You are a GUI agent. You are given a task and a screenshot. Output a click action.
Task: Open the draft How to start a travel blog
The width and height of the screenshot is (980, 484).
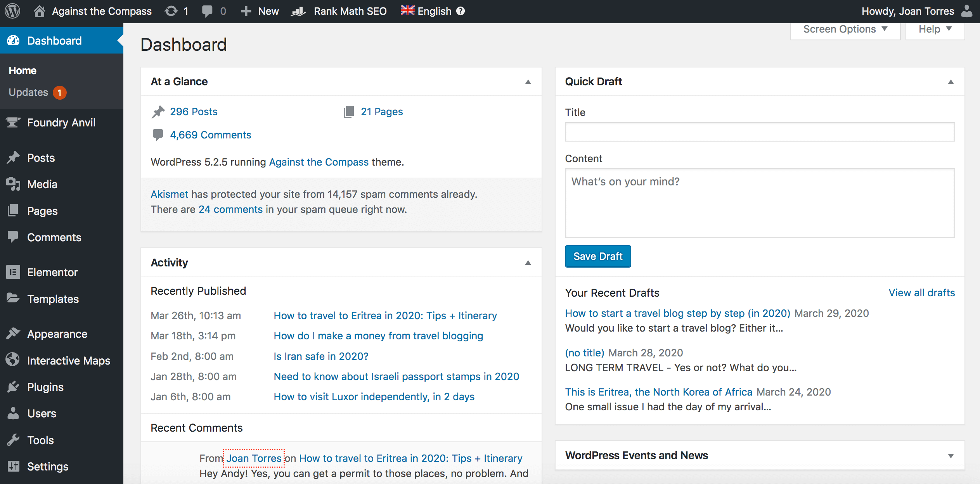pos(677,313)
